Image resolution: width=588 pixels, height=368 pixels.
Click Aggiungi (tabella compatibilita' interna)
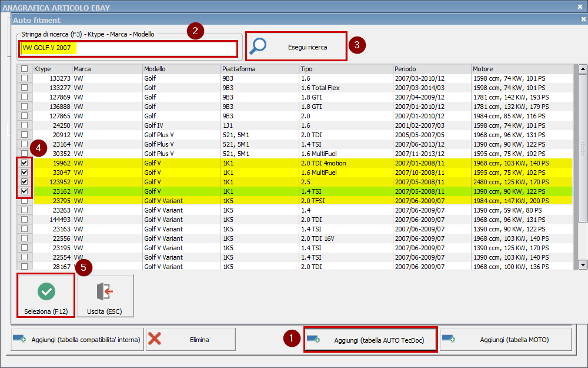[x=77, y=340]
